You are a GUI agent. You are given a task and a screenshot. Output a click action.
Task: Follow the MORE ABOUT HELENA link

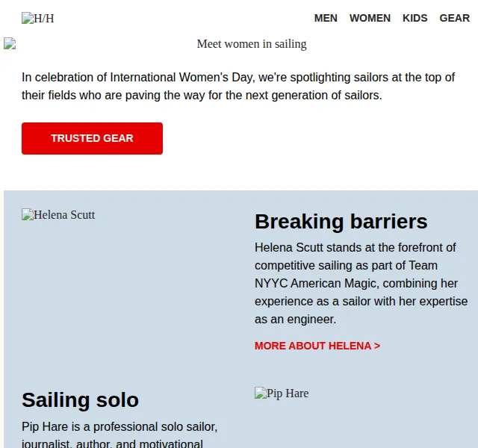(x=317, y=346)
